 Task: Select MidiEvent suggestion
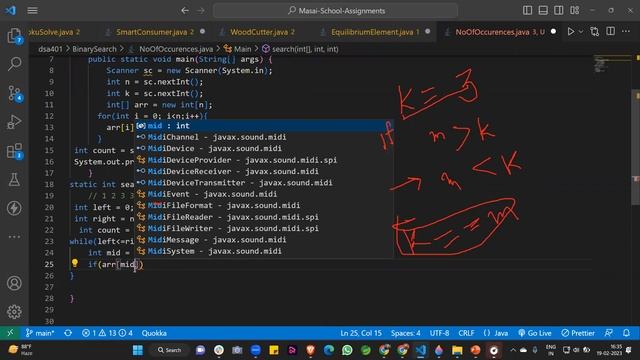264,194
